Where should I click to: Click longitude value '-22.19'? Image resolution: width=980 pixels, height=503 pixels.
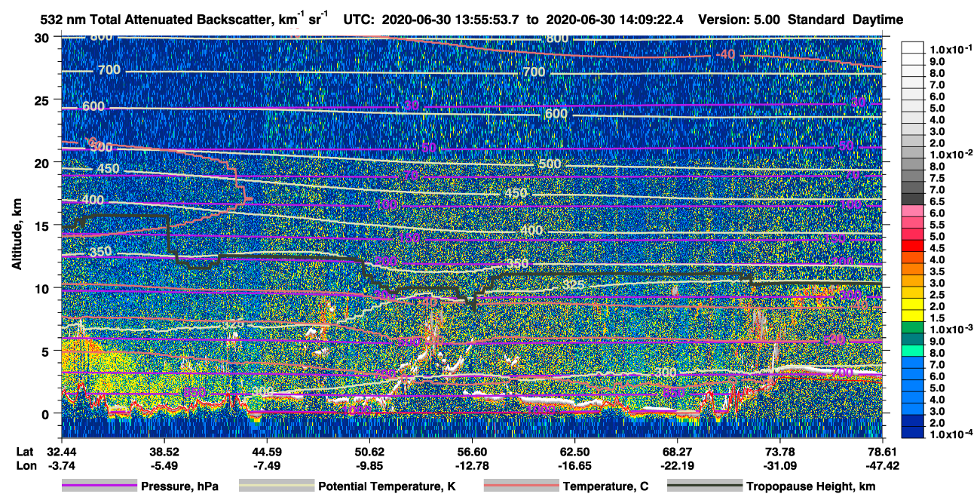(x=677, y=466)
